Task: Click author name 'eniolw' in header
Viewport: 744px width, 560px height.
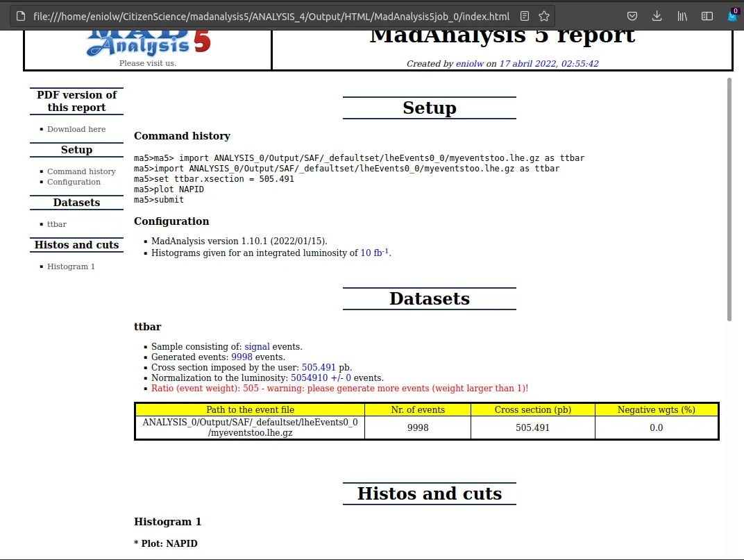Action: (470, 64)
